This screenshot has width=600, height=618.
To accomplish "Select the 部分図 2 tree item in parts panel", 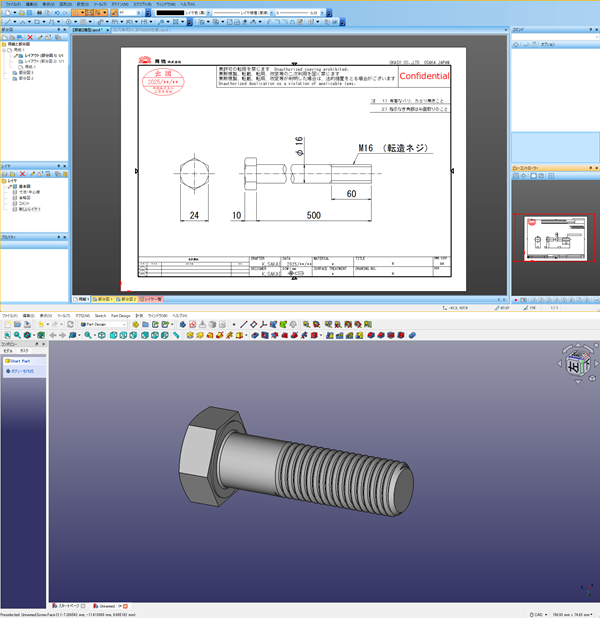I will pos(26,78).
